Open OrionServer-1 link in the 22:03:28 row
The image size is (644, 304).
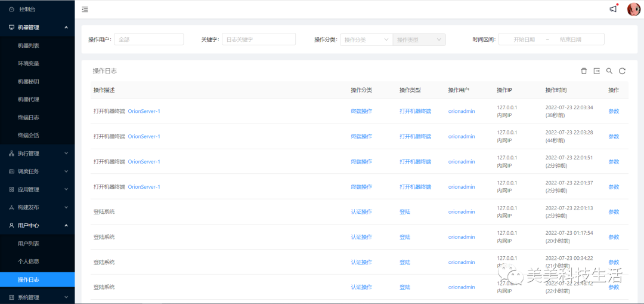144,136
